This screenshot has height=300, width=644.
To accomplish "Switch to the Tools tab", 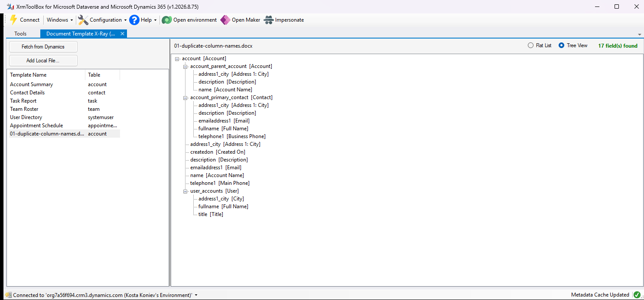I will [20, 34].
